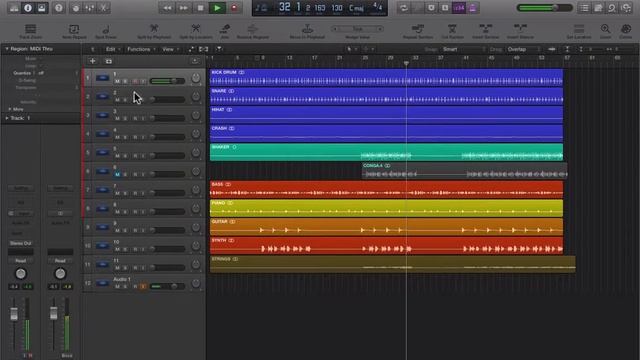
Task: Click the Note Repeat toolbar icon
Action: 74,29
